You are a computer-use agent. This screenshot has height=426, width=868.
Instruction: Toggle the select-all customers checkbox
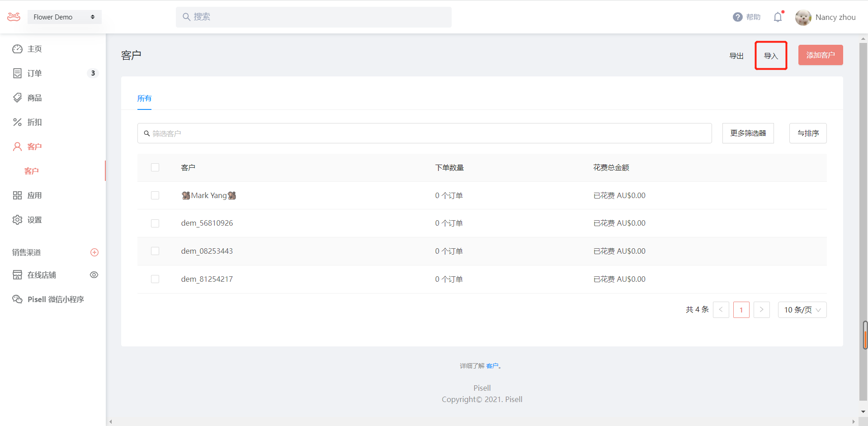tap(155, 167)
